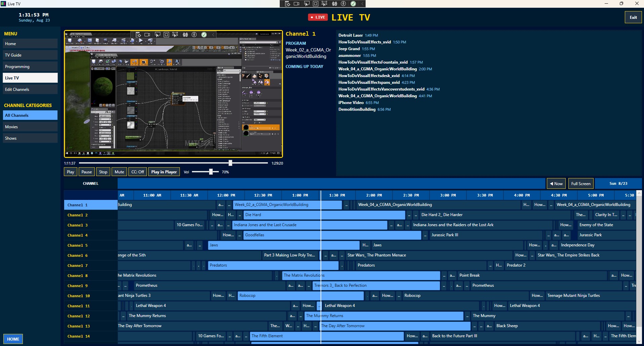Open the video with Play in Player

[164, 172]
